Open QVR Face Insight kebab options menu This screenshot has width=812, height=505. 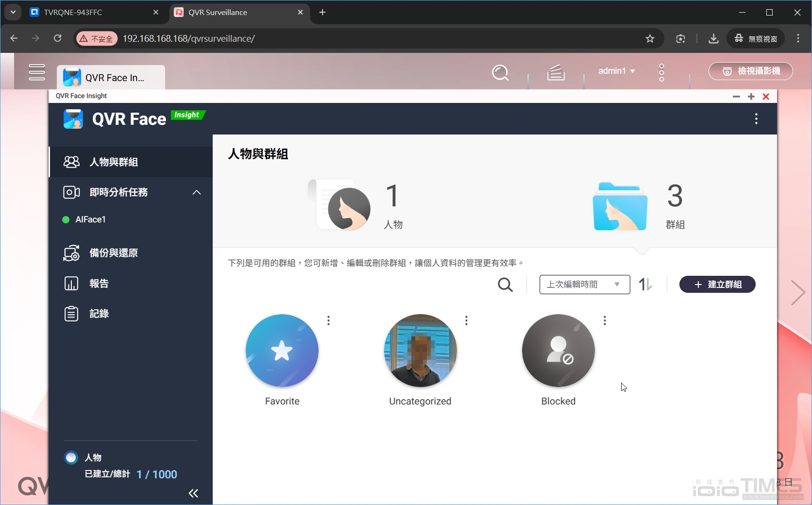tap(756, 118)
